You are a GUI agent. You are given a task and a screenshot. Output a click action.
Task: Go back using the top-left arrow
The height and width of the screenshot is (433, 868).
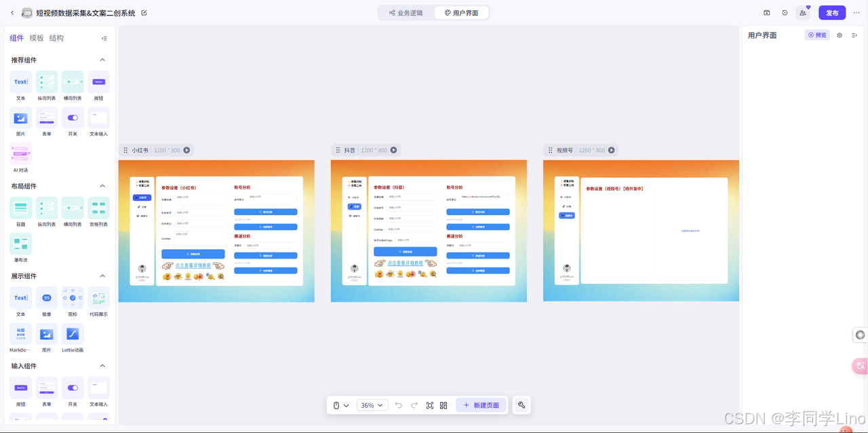(x=12, y=13)
